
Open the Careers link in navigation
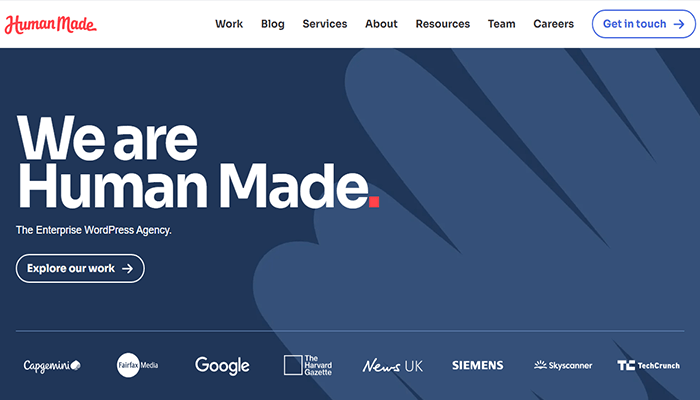554,24
